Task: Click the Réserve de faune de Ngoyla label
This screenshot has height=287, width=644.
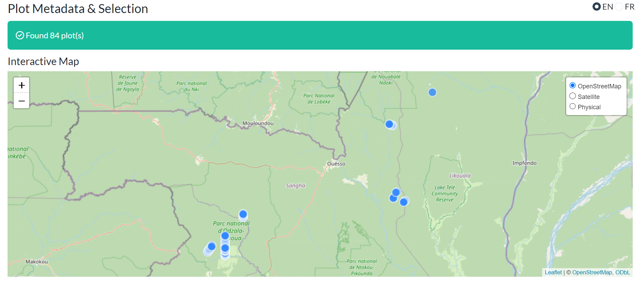Action: (128, 83)
